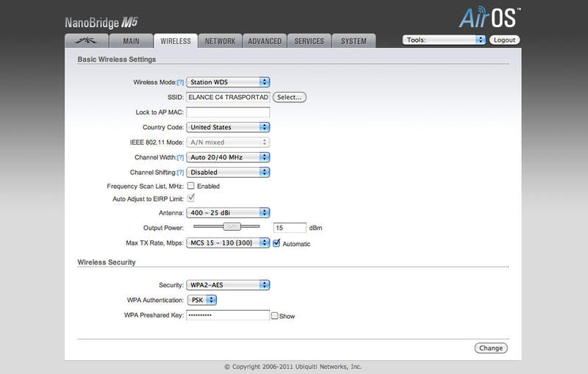This screenshot has width=588, height=374.
Task: Toggle Auto Adjust to EIRP Limit checkbox
Action: [x=191, y=198]
